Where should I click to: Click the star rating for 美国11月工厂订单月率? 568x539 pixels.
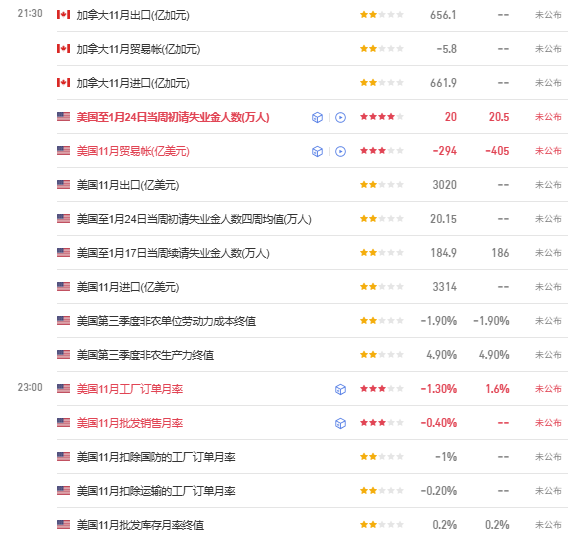(381, 389)
